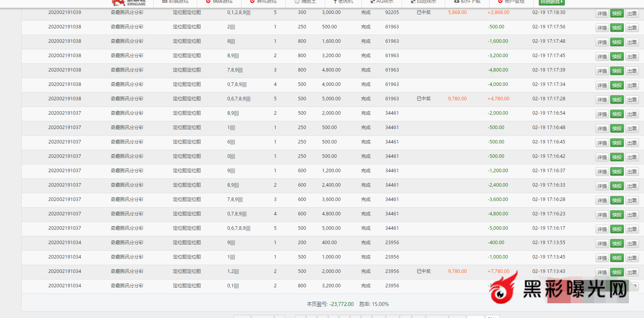Open the 彩票游戏 menu

point(175,2)
